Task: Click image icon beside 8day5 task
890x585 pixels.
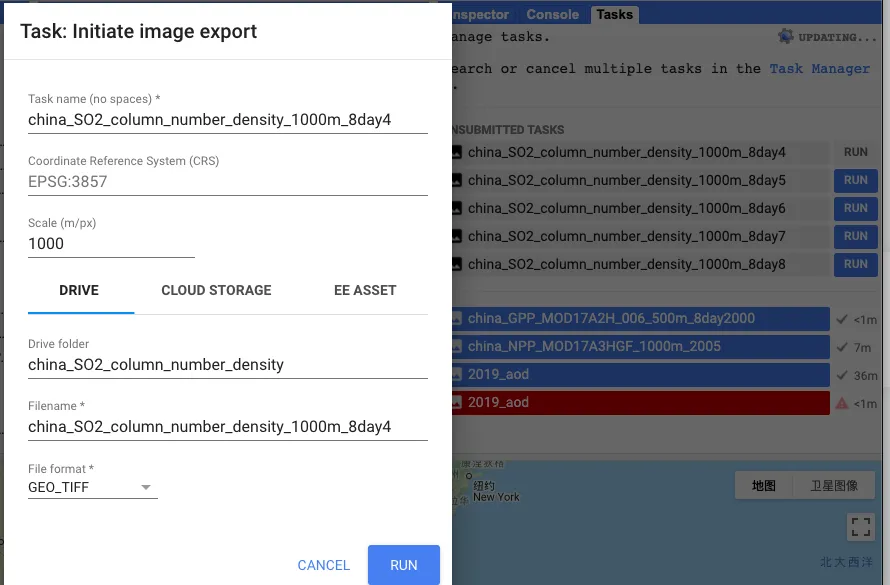Action: 458,181
